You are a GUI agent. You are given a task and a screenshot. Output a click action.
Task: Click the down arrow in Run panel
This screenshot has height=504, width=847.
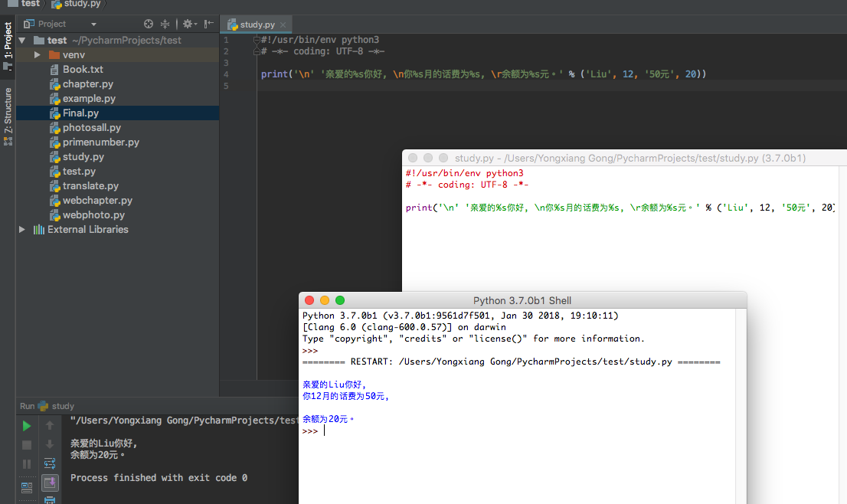[x=50, y=444]
